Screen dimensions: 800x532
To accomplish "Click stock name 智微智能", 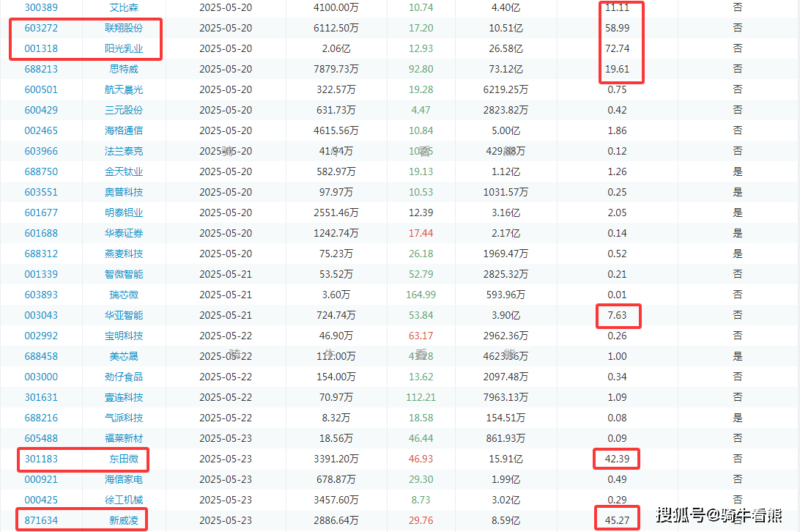I will point(124,274).
